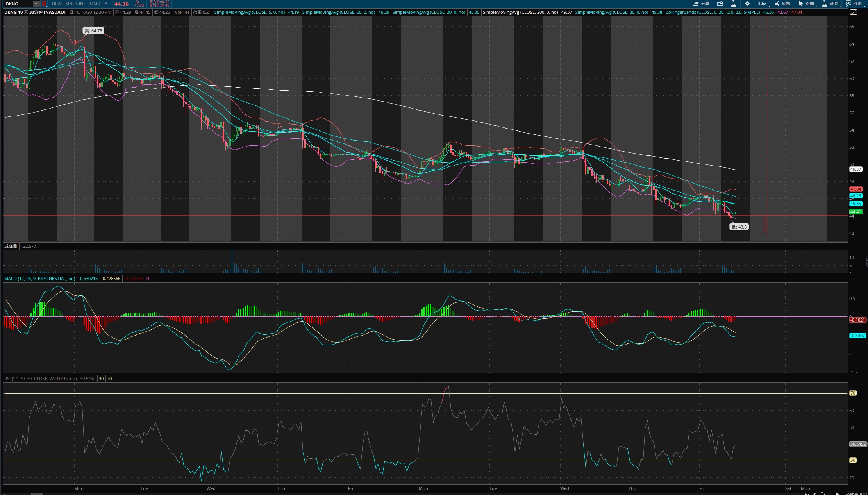Click the last price 44.36
This screenshot has height=495, width=868.
click(x=121, y=4)
